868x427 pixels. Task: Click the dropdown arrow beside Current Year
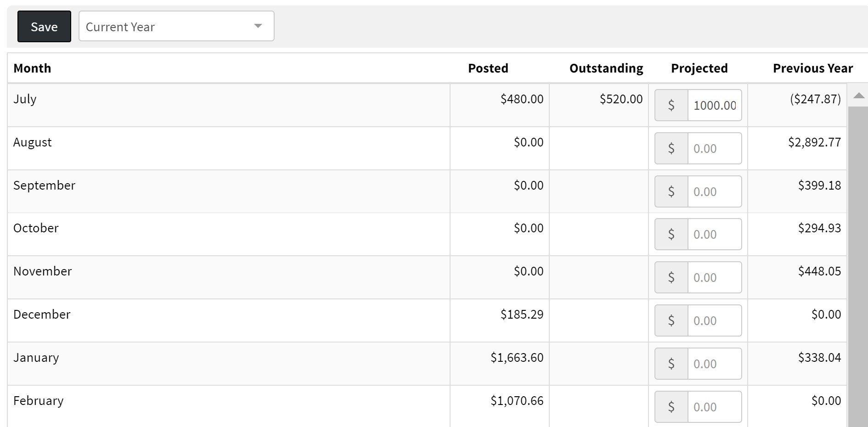pyautogui.click(x=258, y=26)
